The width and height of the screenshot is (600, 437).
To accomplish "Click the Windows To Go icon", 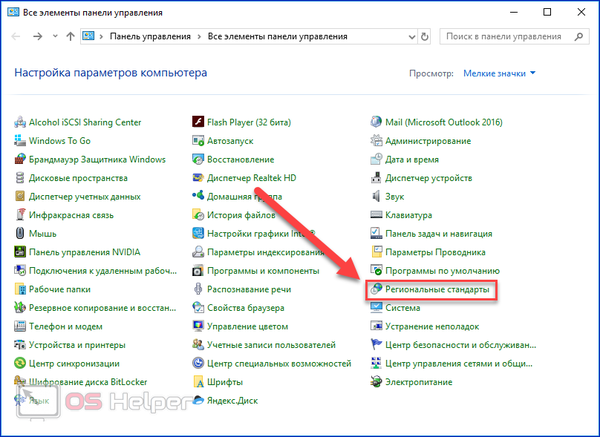I will pos(20,141).
